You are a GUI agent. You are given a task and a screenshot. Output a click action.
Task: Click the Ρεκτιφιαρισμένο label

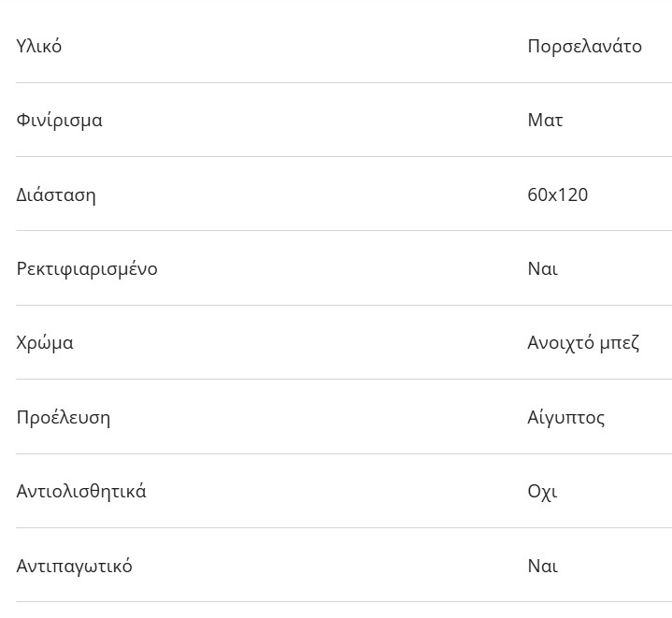(87, 268)
